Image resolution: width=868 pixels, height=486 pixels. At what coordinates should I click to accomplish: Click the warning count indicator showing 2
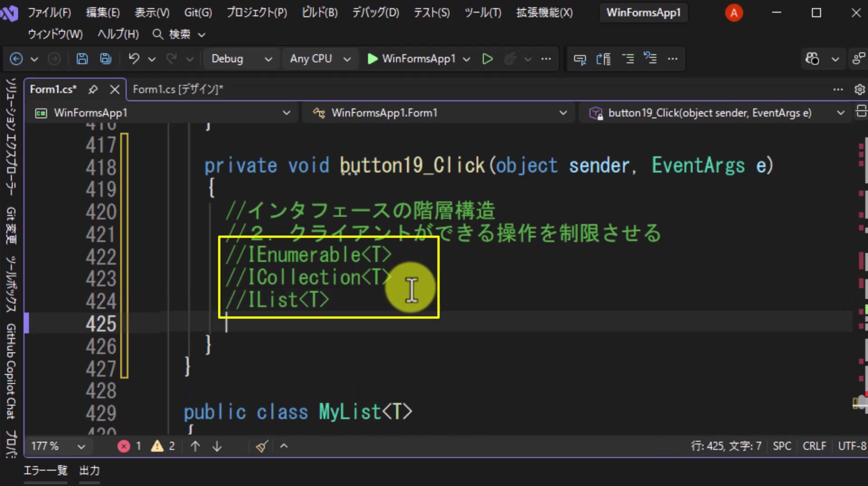coord(163,446)
